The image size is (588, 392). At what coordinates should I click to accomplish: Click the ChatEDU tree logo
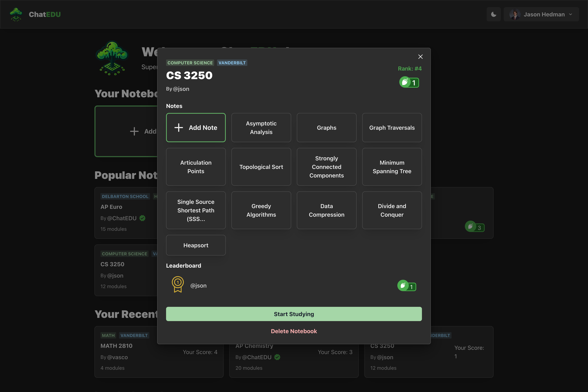(16, 14)
